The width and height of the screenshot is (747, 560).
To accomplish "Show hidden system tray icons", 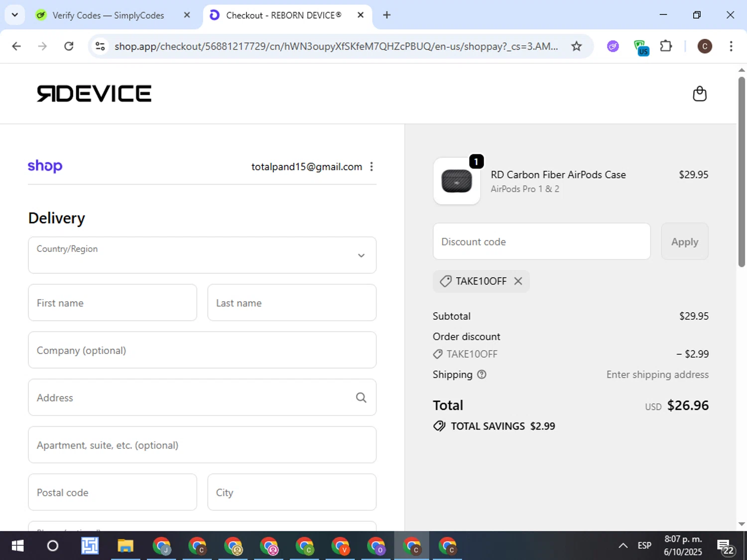I will 623,546.
